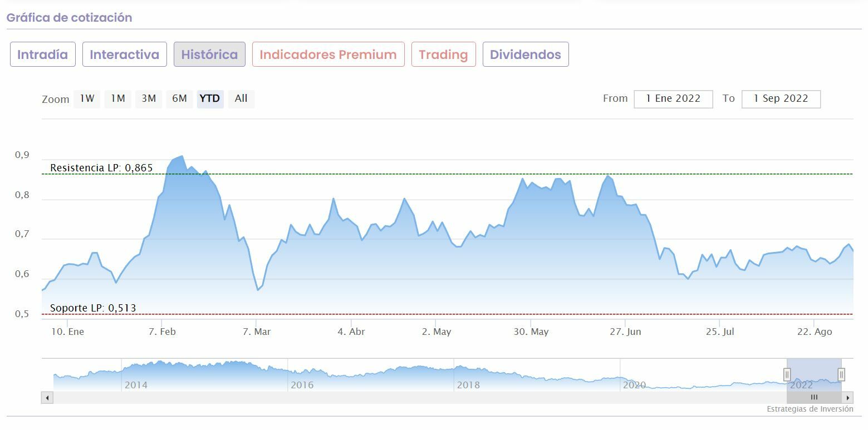This screenshot has height=430, width=868.
Task: Click the horizontal scrollbar thumb
Action: click(x=814, y=398)
